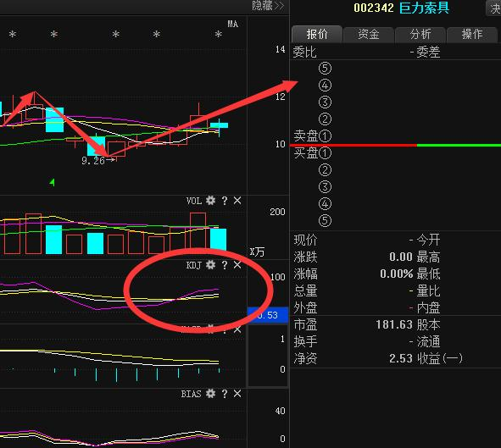Switch to the 报价 tab

317,34
